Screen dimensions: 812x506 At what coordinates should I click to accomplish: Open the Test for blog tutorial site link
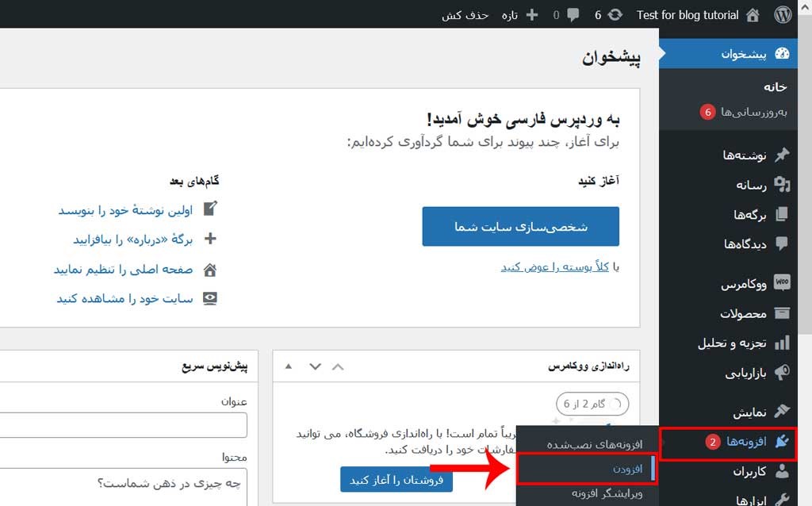pos(688,15)
